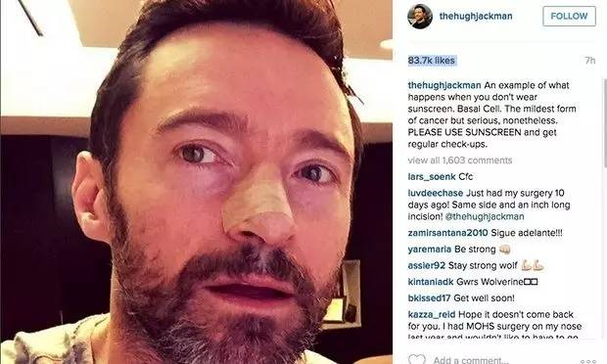Open thehughjackman username in header
Screen dimensions: 607x364
(476, 17)
